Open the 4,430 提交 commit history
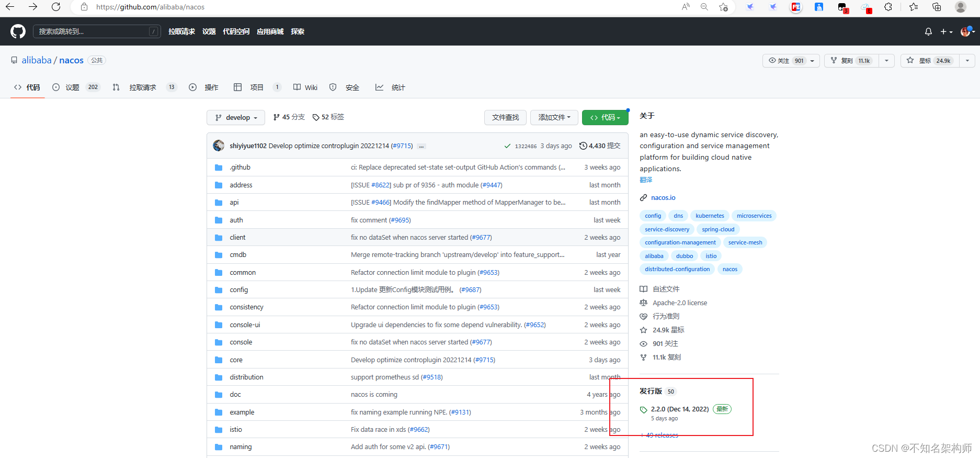The height and width of the screenshot is (458, 980). (x=600, y=146)
